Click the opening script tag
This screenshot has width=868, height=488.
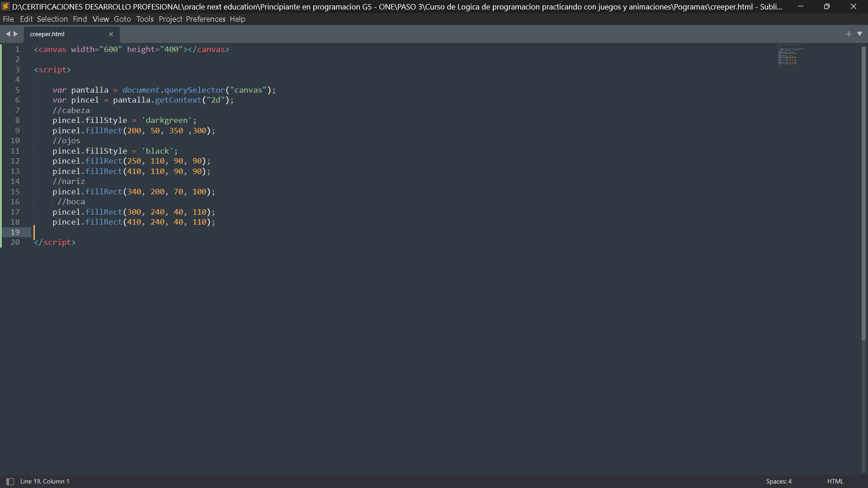pyautogui.click(x=52, y=70)
